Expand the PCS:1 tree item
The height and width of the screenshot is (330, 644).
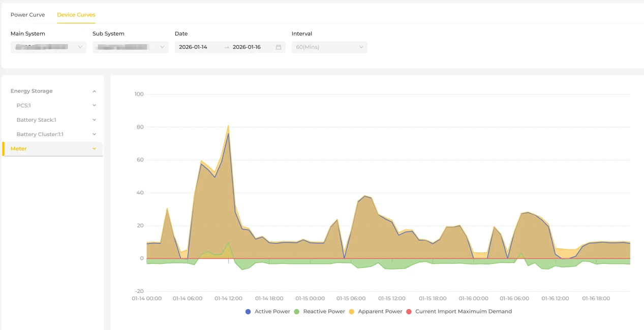tap(94, 106)
